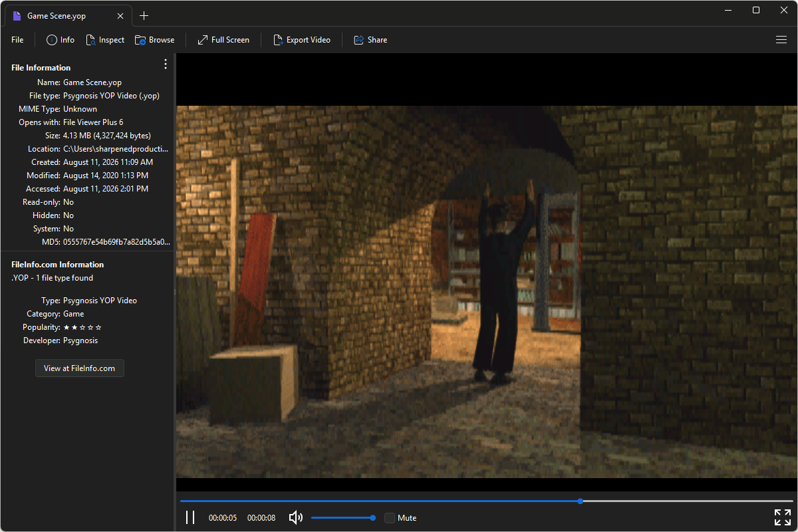Screen dimensions: 798x532
Task: Click the Name value 'Game Scene.yop'
Action: tap(92, 82)
